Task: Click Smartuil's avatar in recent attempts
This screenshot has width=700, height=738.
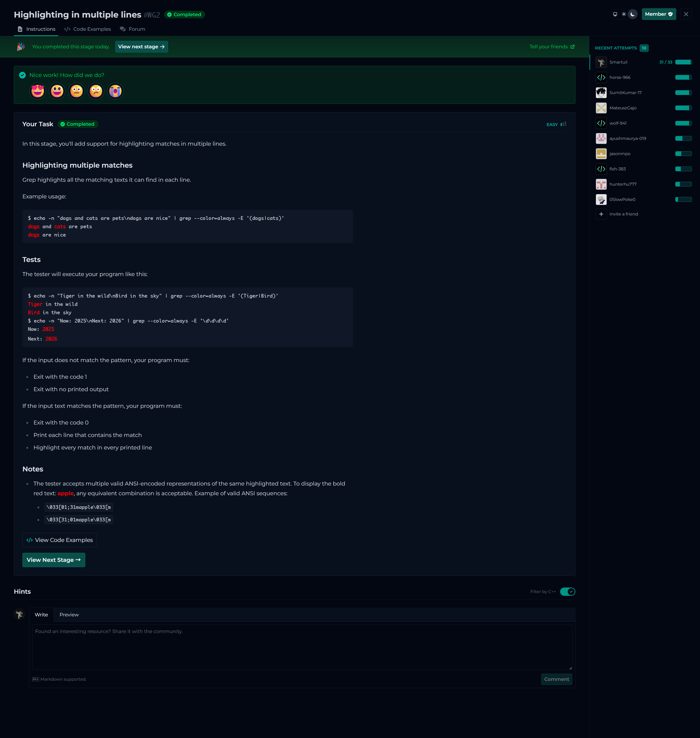Action: (601, 62)
